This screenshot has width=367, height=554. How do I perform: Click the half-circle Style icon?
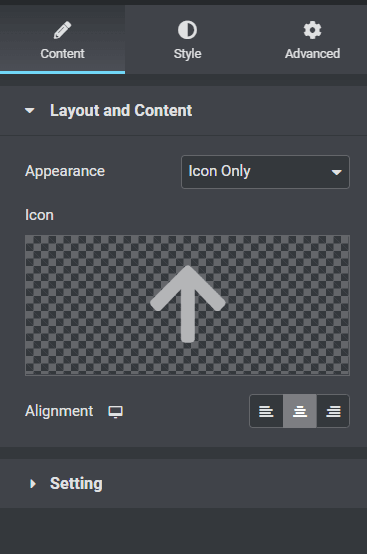click(x=187, y=30)
